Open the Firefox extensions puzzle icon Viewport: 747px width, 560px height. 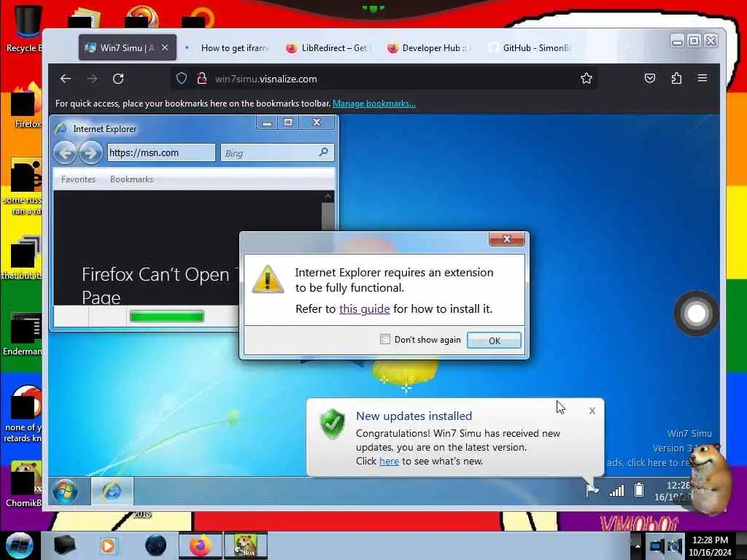pyautogui.click(x=676, y=78)
